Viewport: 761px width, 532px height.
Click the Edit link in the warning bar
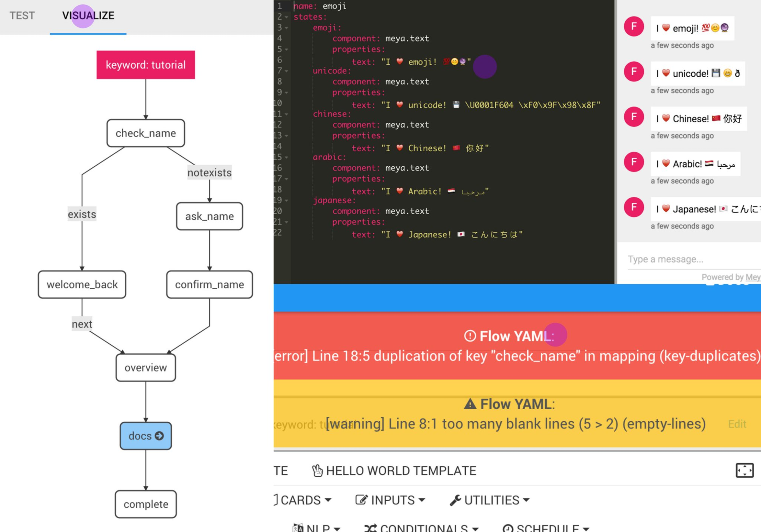(x=737, y=424)
